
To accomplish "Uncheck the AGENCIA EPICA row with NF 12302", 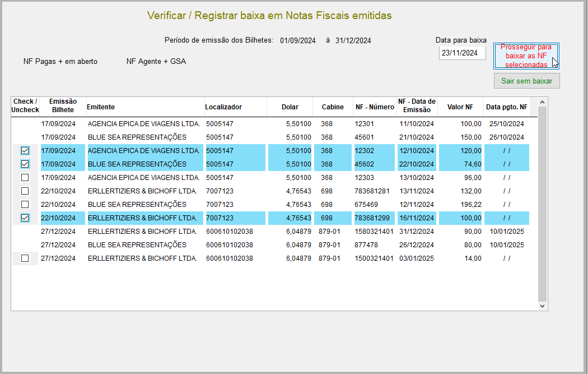I will 25,150.
